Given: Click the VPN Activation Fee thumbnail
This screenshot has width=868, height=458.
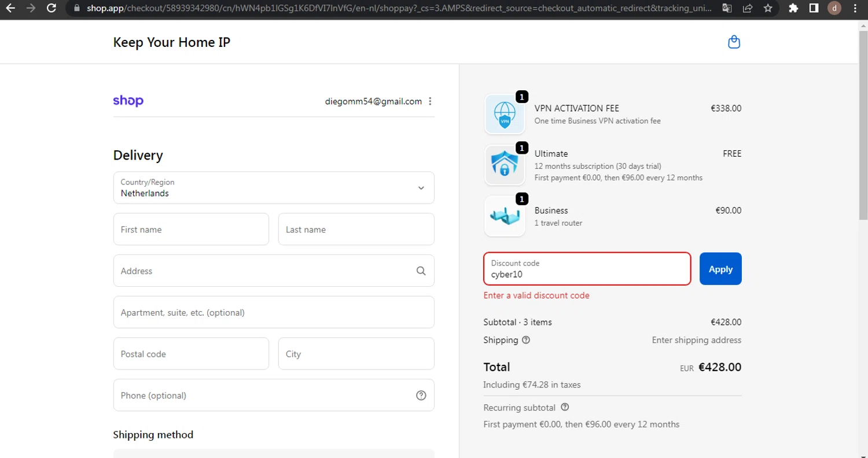Looking at the screenshot, I should (x=505, y=114).
